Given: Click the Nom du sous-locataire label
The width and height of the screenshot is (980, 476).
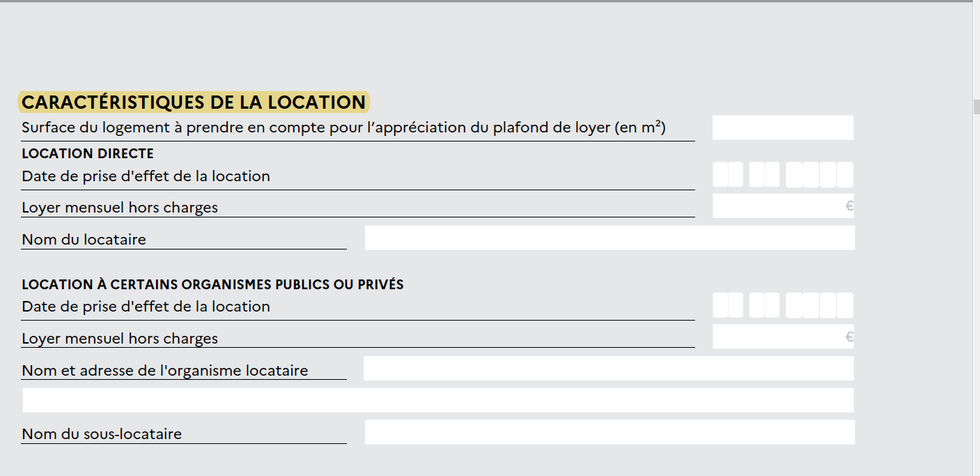Looking at the screenshot, I should pyautogui.click(x=102, y=433).
